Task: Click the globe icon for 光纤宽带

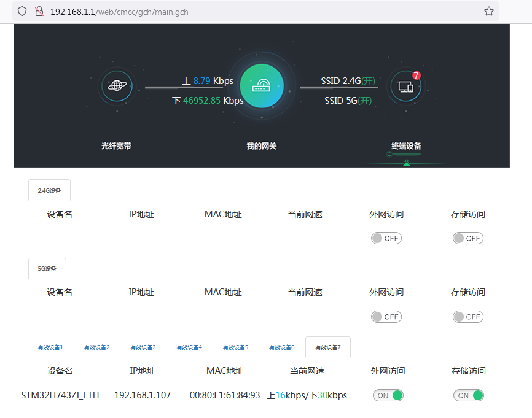Action: point(117,86)
